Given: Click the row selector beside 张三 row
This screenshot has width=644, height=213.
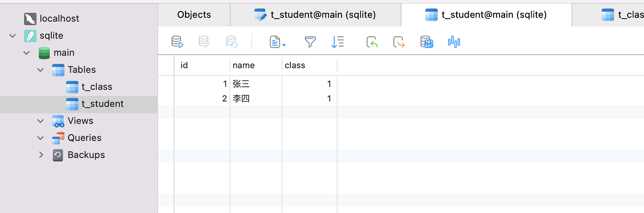Looking at the screenshot, I should click(166, 84).
